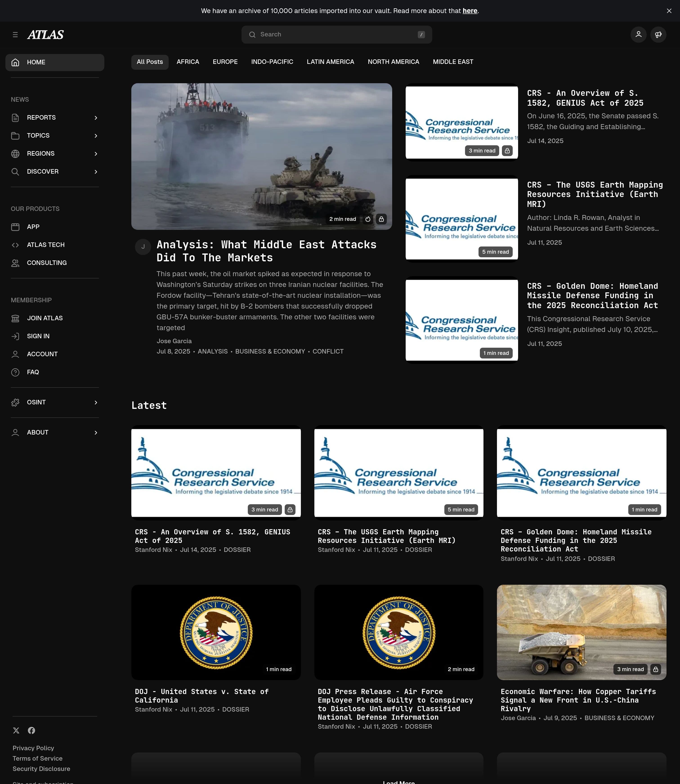Click the Jose Garcia author name on featured article
The width and height of the screenshot is (680, 784).
pos(174,341)
